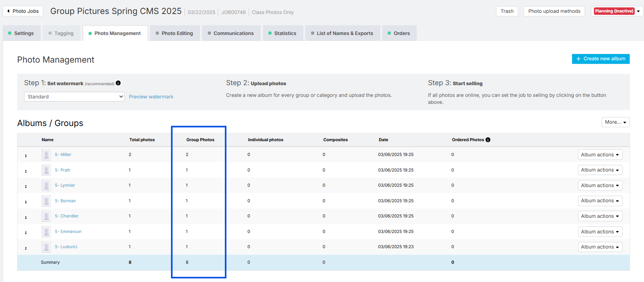Open the Photo Editing tab

click(x=175, y=33)
